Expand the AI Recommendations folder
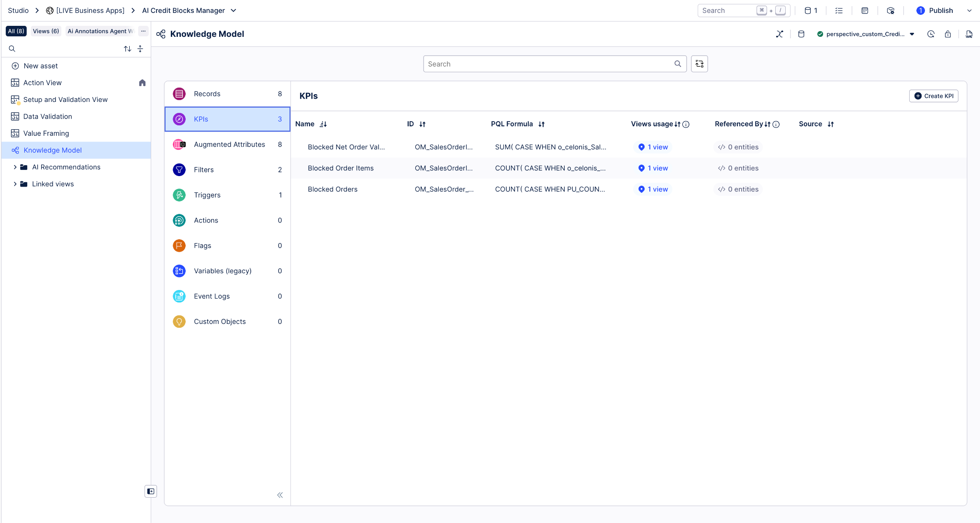This screenshot has width=980, height=523. click(15, 167)
